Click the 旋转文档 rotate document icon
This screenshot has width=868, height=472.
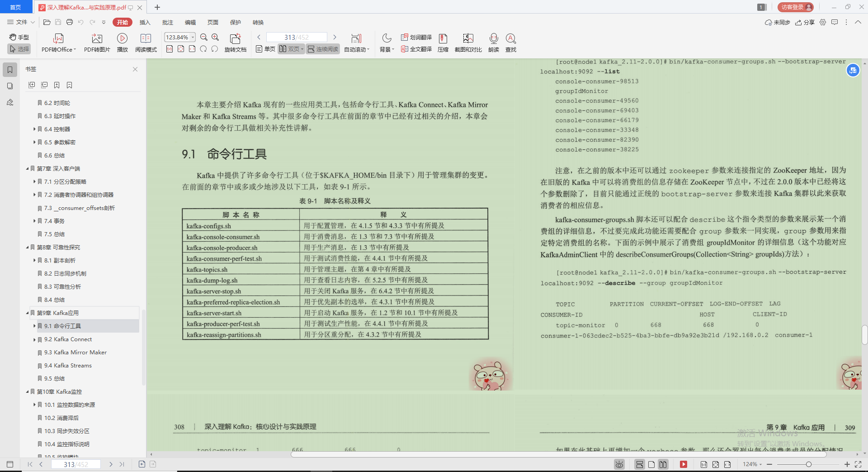235,42
